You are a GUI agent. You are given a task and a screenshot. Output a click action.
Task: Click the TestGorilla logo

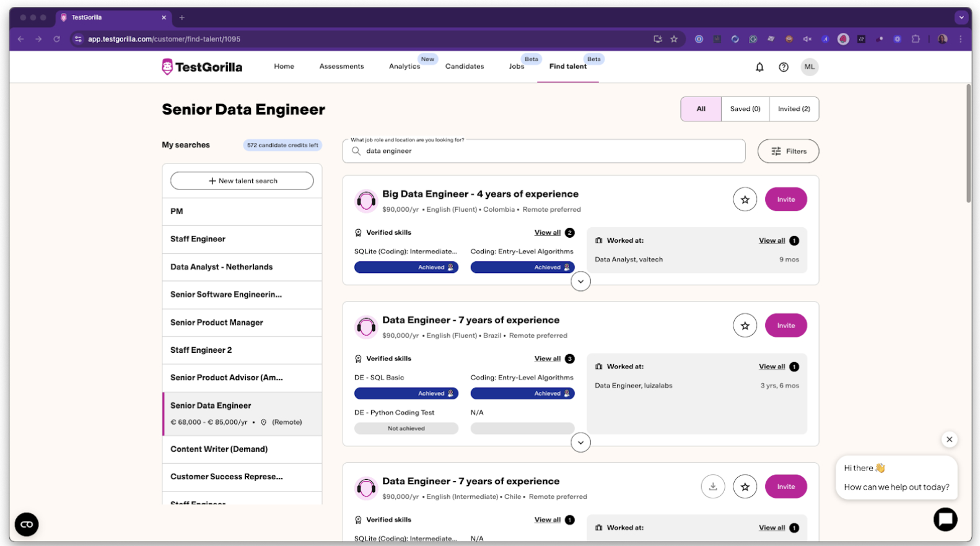tap(202, 67)
